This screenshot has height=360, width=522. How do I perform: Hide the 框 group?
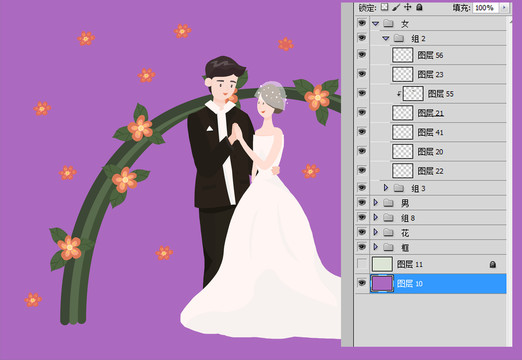[362, 247]
